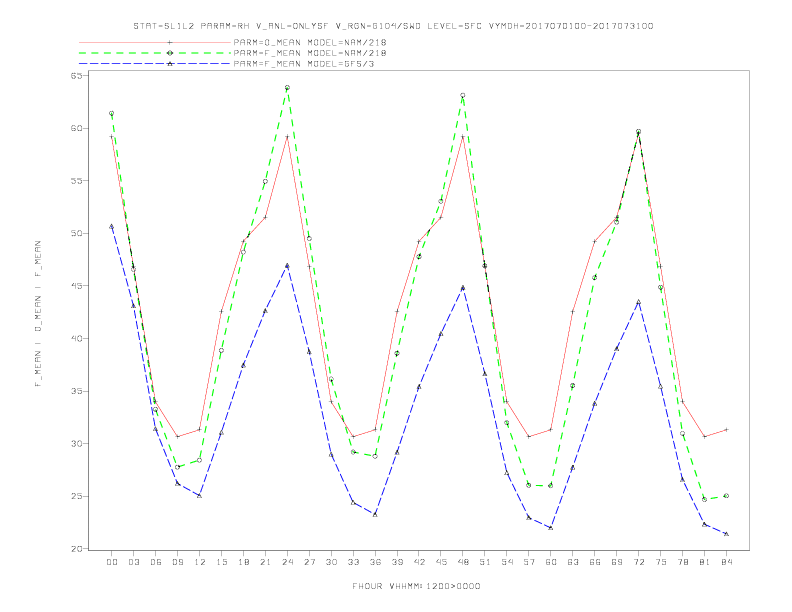This screenshot has width=792, height=612.
Task: Click forecast hour 78 on the x-axis
Action: click(x=682, y=562)
